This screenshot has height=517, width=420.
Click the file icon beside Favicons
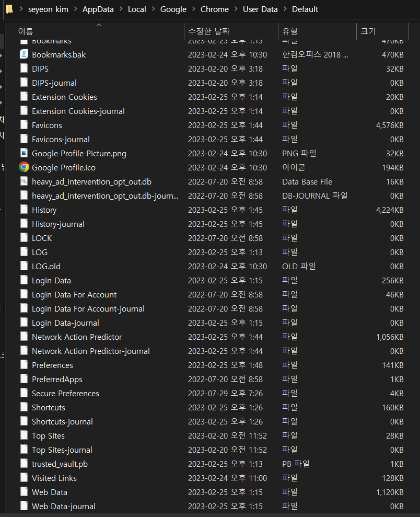pyautogui.click(x=24, y=124)
